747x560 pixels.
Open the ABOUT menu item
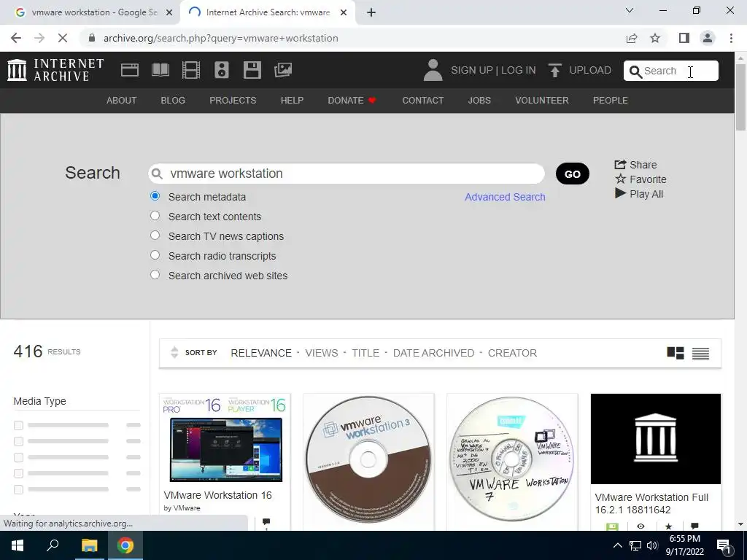122,101
